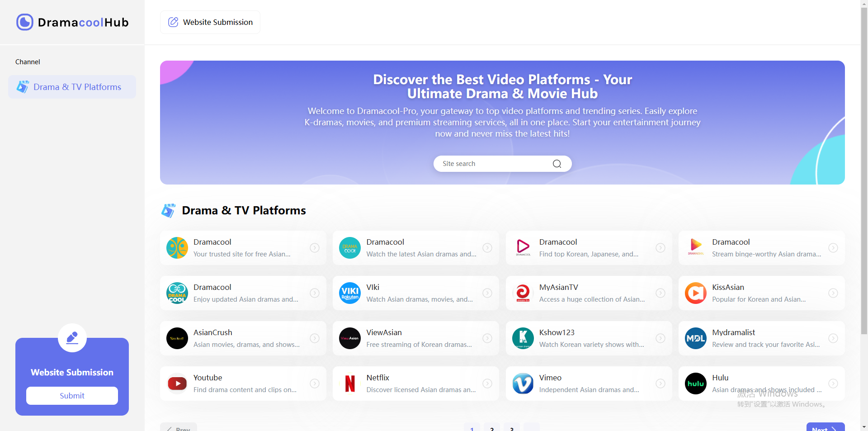Open the Dramacool logo for 'Find top Korean'
The width and height of the screenshot is (868, 431).
point(523,248)
